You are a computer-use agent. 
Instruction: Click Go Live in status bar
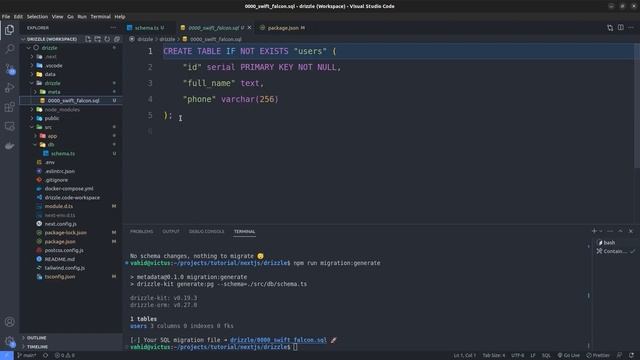tap(569, 356)
